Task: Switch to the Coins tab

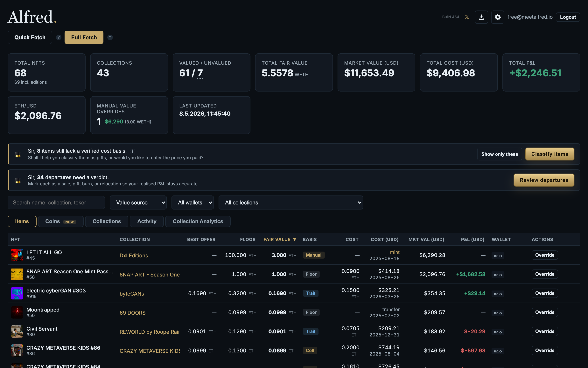Action: [61, 221]
